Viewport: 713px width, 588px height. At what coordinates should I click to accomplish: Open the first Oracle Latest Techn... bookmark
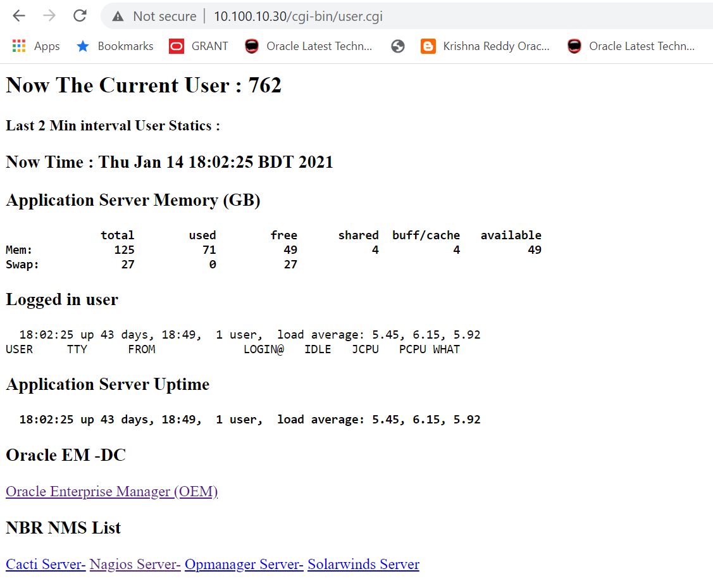pyautogui.click(x=308, y=46)
